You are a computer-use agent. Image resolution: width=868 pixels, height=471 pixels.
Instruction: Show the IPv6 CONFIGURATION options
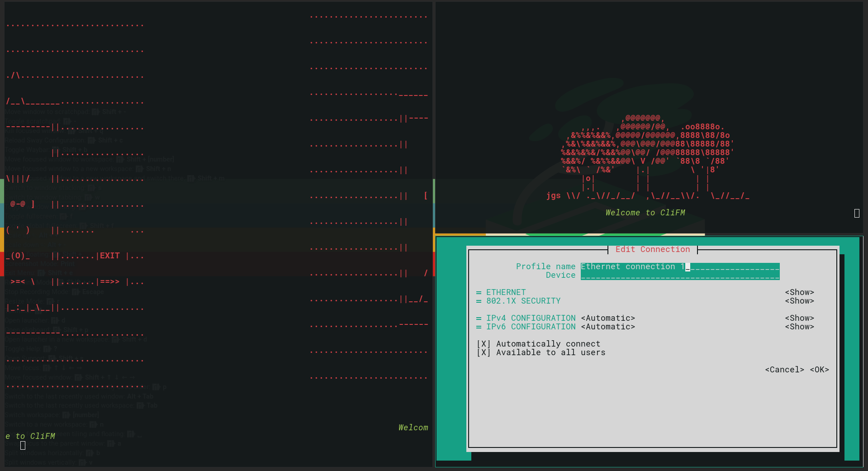click(x=799, y=326)
